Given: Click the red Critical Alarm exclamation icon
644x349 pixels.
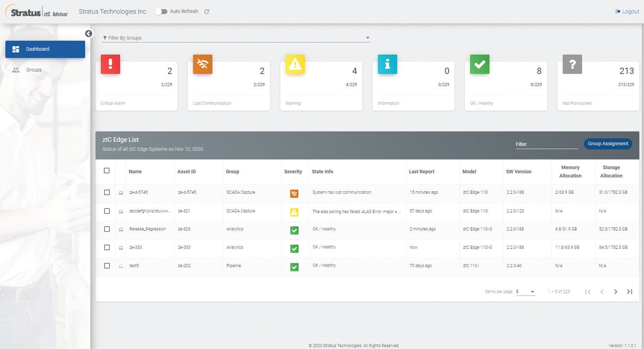Looking at the screenshot, I should (x=110, y=64).
